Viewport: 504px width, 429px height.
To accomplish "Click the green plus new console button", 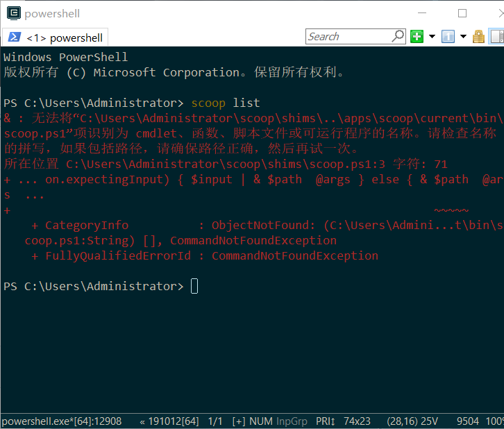I will pos(417,36).
